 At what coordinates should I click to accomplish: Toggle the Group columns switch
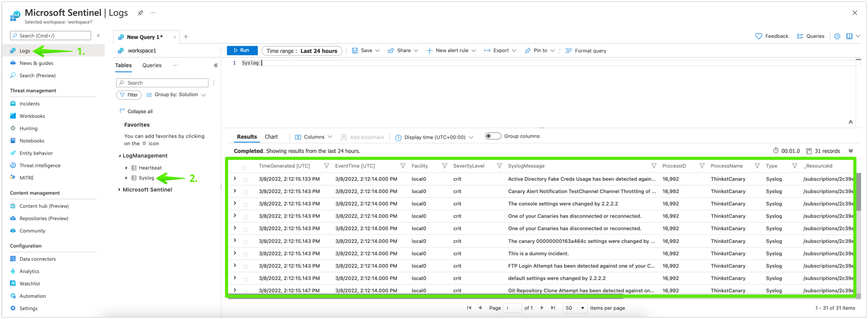point(493,136)
